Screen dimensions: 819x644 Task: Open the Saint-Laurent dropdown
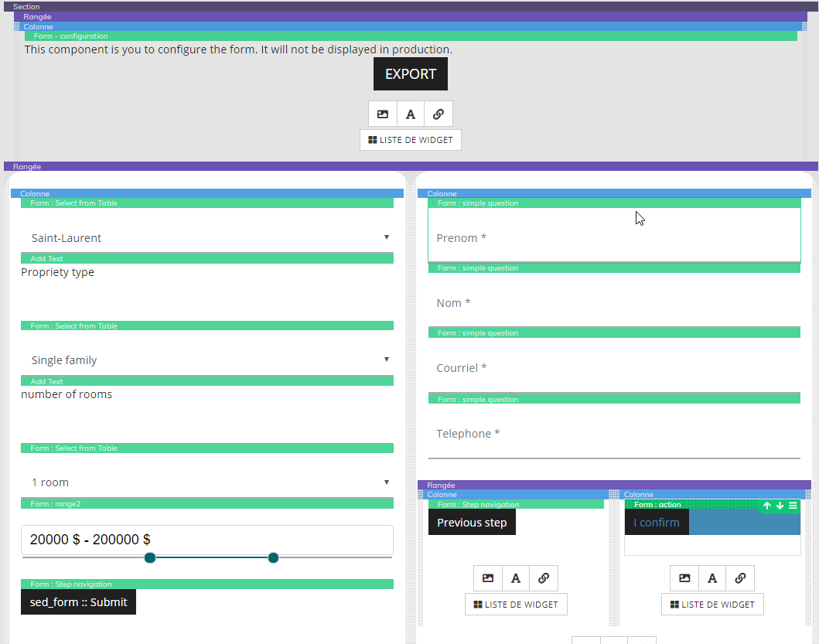click(x=207, y=237)
